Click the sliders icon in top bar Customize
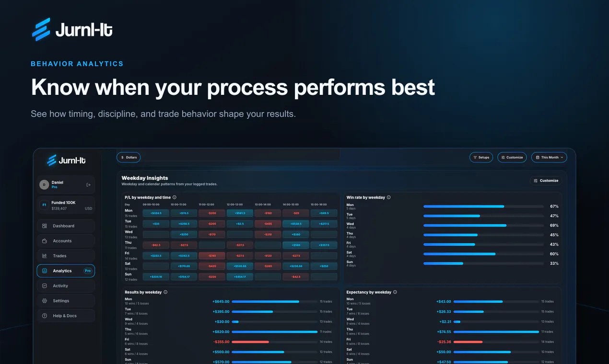Image resolution: width=609 pixels, height=364 pixels. click(503, 157)
